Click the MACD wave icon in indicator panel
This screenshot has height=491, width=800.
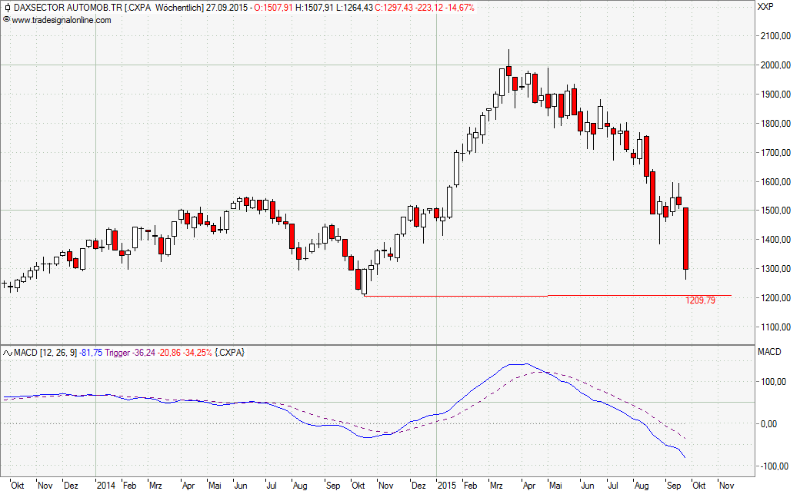tap(6, 352)
